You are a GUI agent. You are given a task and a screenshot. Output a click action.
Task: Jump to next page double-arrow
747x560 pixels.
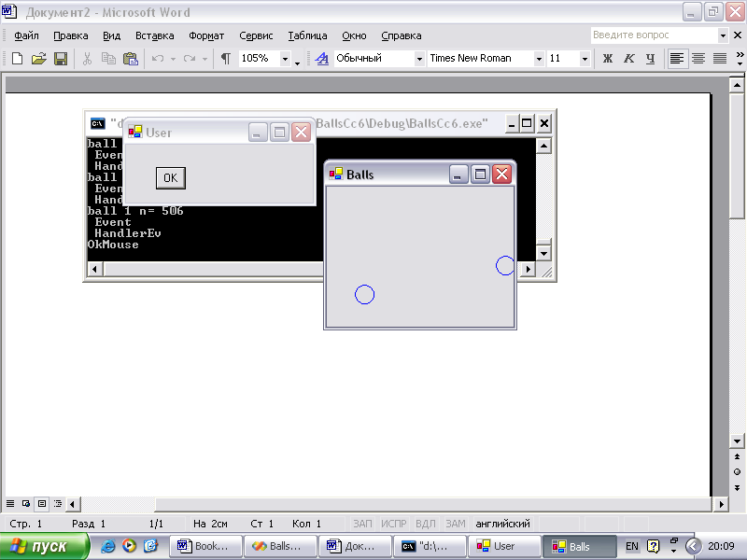tap(737, 487)
